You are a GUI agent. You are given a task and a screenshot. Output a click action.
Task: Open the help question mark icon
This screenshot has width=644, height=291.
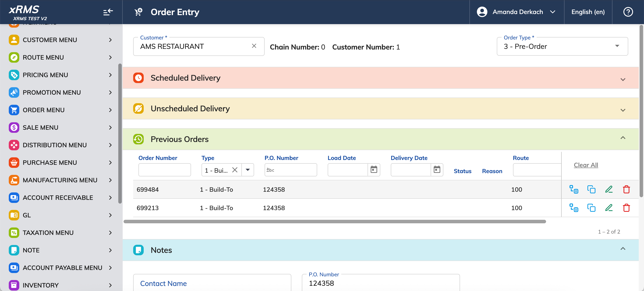tap(628, 12)
